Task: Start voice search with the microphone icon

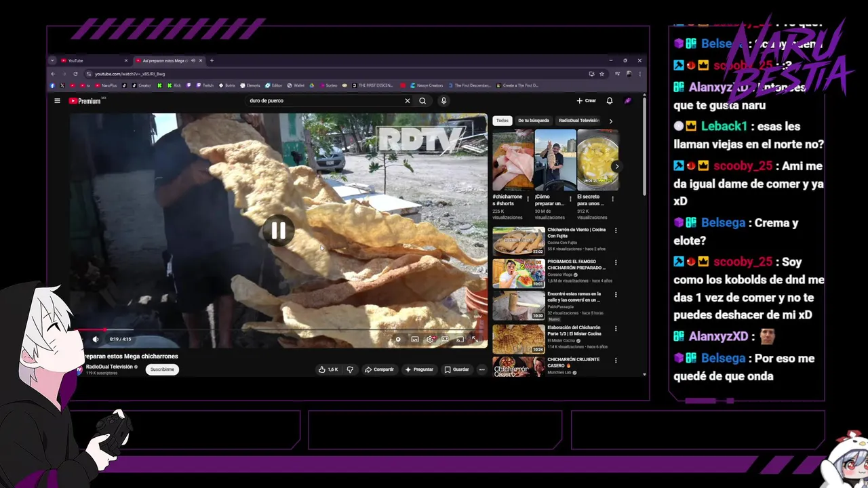Action: coord(443,101)
